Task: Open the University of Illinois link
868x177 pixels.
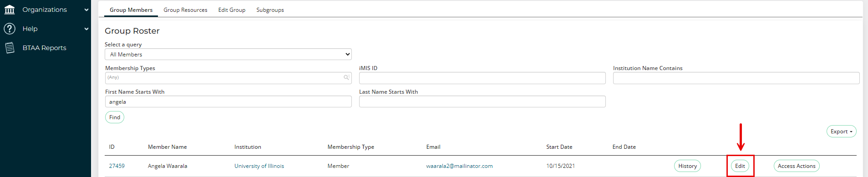Action: point(259,166)
